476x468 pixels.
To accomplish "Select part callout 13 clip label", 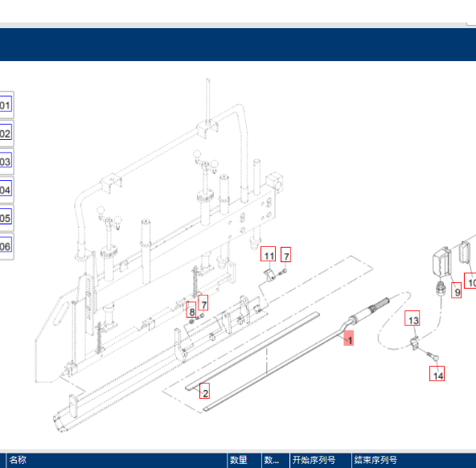I will [x=412, y=318].
